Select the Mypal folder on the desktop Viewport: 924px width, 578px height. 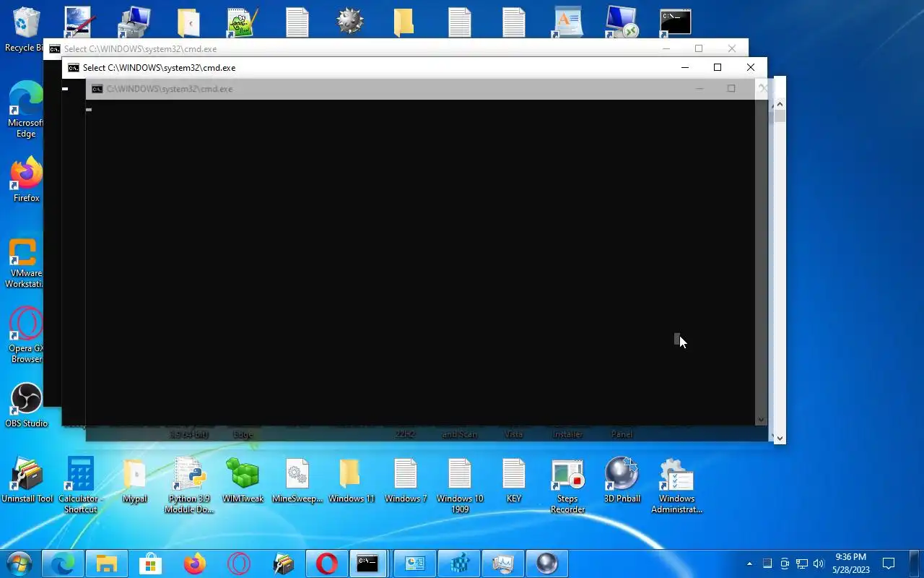point(134,480)
